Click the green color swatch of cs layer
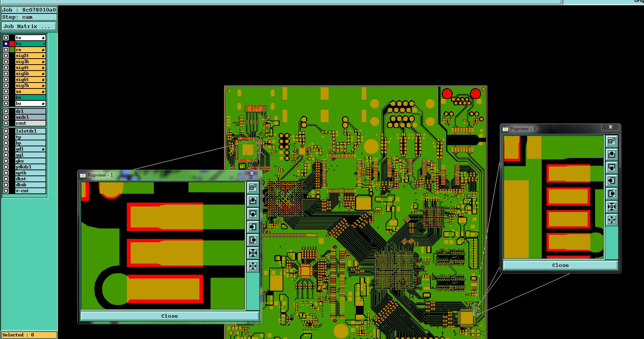This screenshot has width=644, height=339. (12, 50)
